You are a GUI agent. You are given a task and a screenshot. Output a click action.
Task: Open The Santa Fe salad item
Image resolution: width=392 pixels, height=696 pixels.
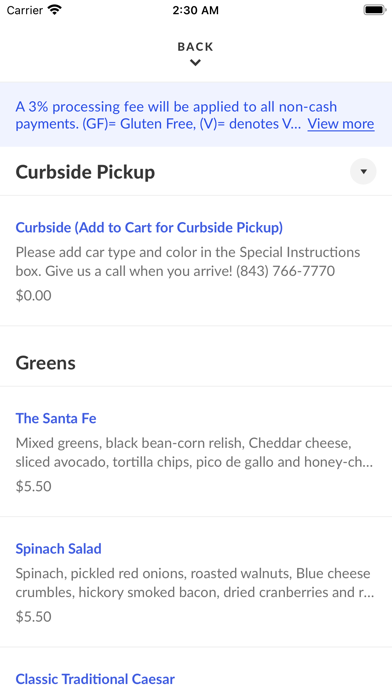click(56, 418)
